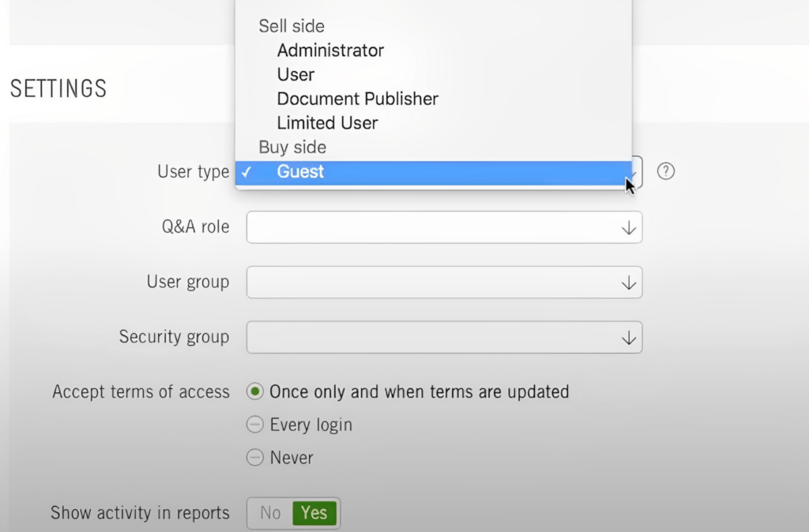This screenshot has width=809, height=532.
Task: Click Yes on the activity reports toggle
Action: (x=314, y=513)
